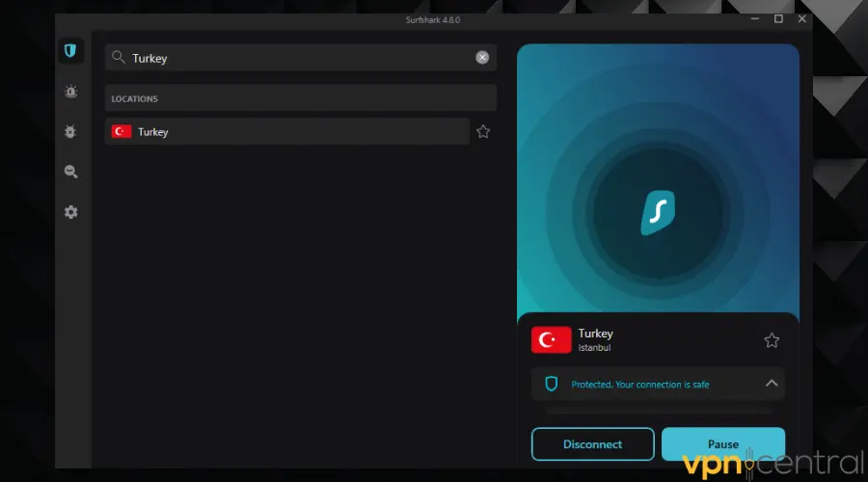
Task: Open the Antivirus bug icon in sidebar
Action: pos(70,131)
